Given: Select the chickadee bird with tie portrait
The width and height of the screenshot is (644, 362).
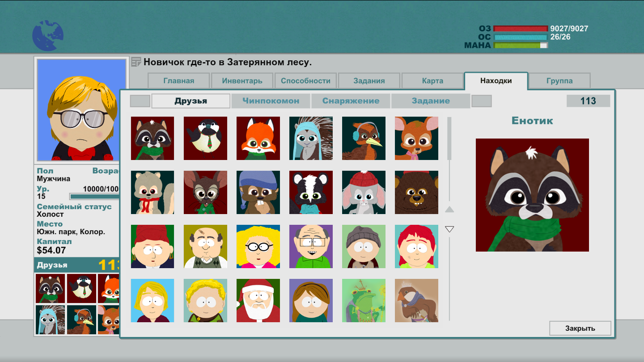Looking at the screenshot, I should 205,139.
